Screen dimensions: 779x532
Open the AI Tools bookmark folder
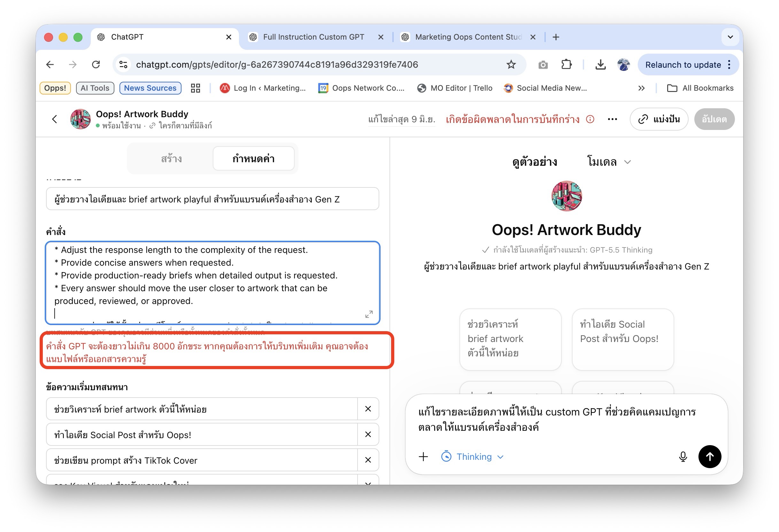point(95,88)
